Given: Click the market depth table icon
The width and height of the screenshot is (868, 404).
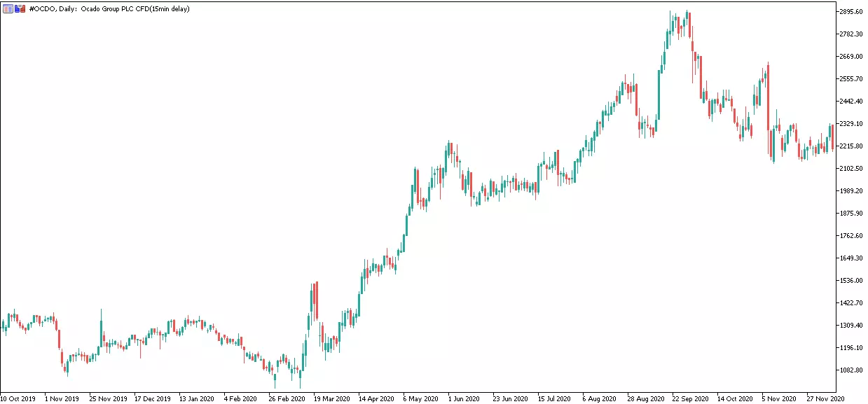Looking at the screenshot, I should tap(8, 8).
